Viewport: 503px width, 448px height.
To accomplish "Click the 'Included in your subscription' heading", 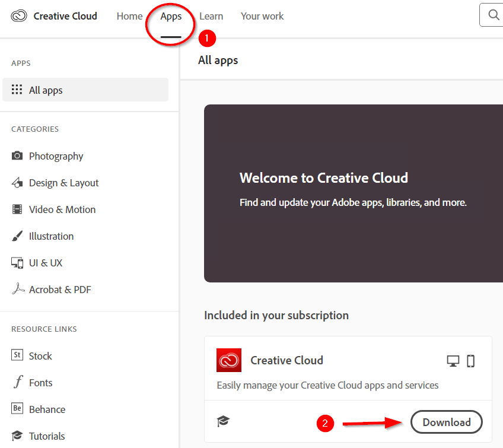I will pyautogui.click(x=276, y=316).
